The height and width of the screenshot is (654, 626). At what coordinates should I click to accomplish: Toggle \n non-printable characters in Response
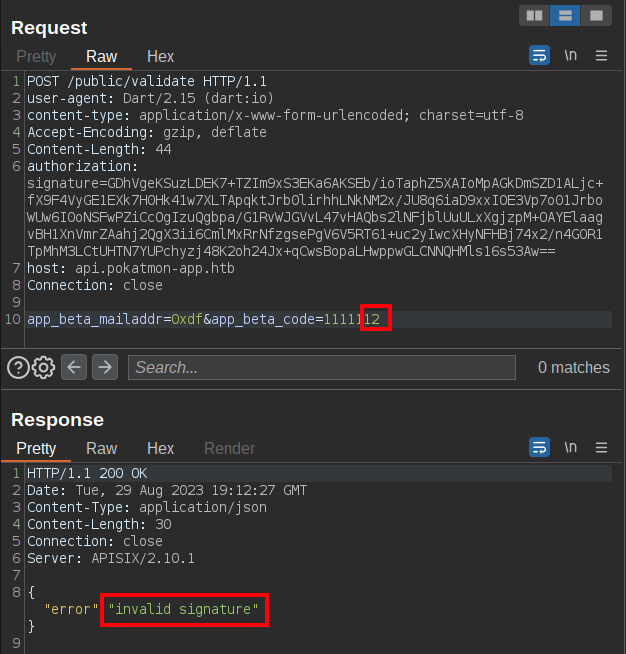point(570,448)
